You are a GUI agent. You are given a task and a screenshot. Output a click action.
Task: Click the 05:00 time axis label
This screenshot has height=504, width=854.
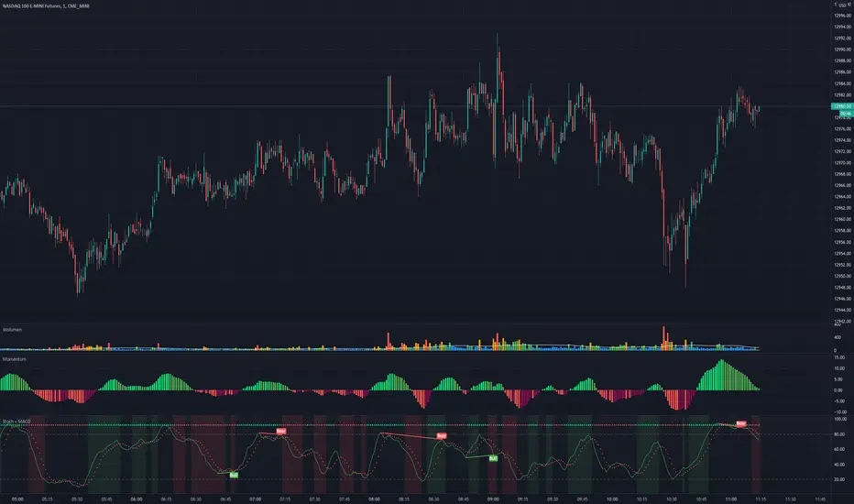(17, 499)
